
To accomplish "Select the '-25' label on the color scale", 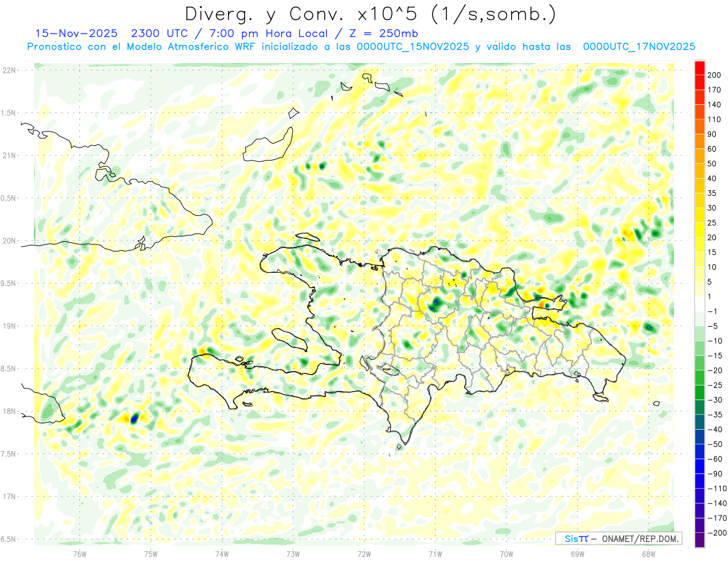I will point(715,386).
